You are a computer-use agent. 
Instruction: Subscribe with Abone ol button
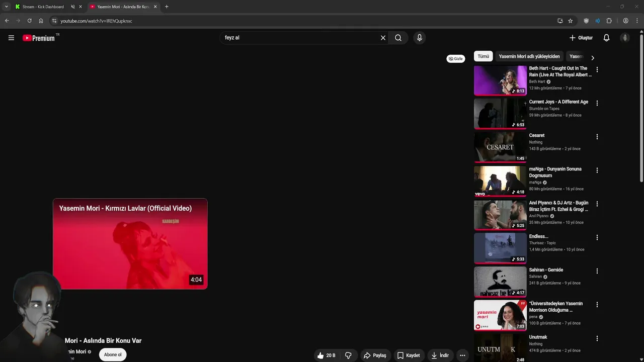[113, 354]
